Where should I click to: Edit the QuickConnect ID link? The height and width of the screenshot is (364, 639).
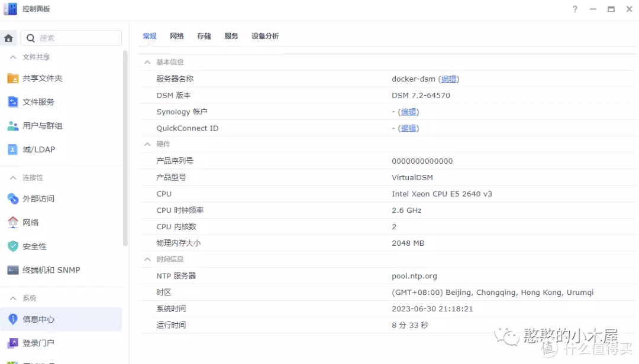[408, 128]
